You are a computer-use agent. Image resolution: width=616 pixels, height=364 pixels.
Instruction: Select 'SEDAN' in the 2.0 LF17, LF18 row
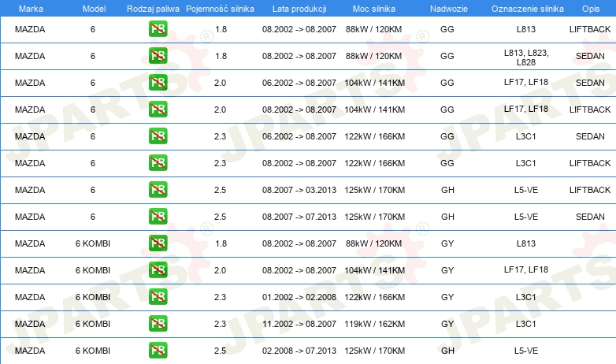tap(590, 83)
